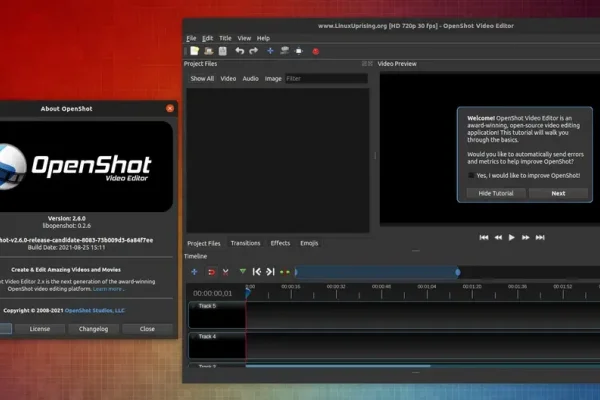
Task: Play the video preview
Action: click(x=512, y=238)
